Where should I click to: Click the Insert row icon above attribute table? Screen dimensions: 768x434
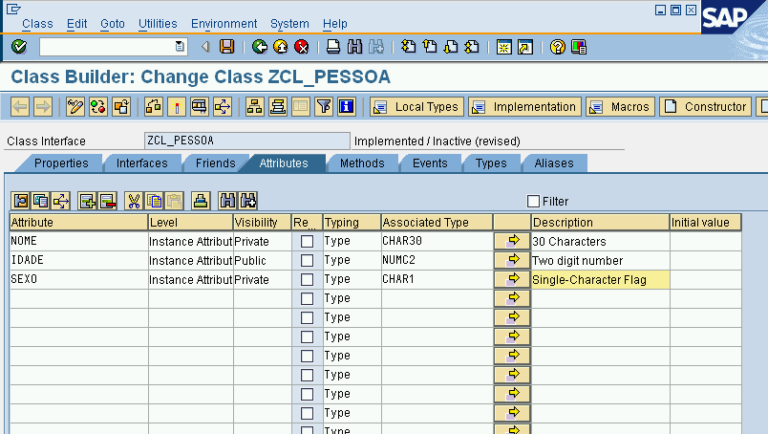[x=87, y=201]
